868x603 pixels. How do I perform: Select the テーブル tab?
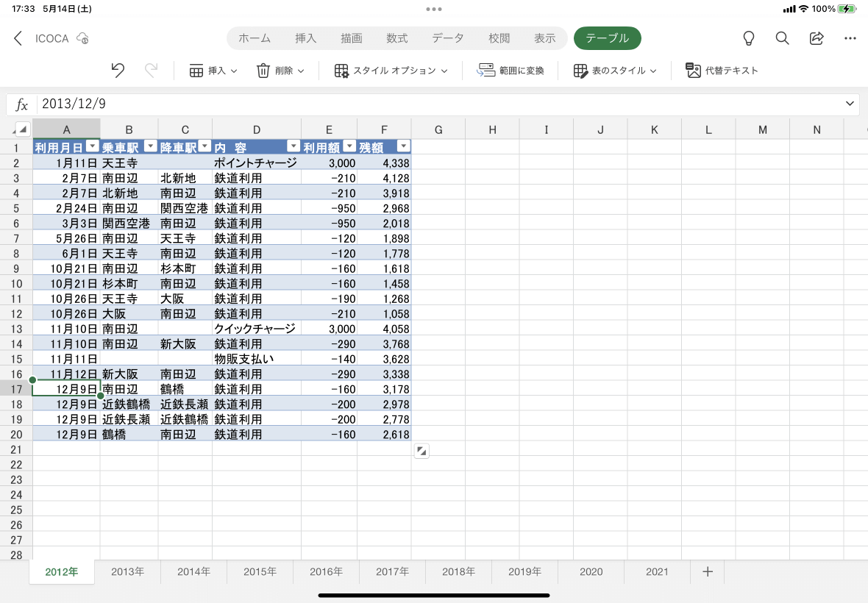608,38
